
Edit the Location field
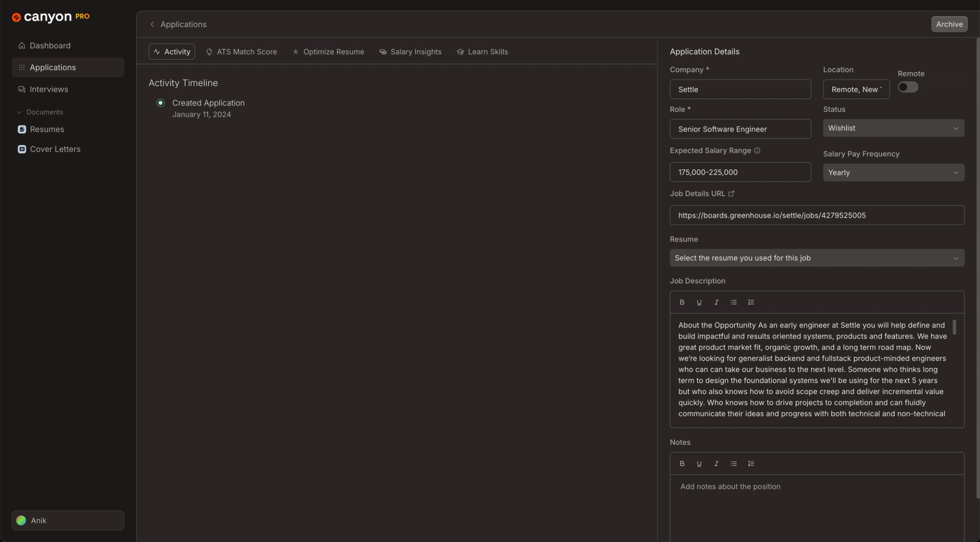pos(856,89)
